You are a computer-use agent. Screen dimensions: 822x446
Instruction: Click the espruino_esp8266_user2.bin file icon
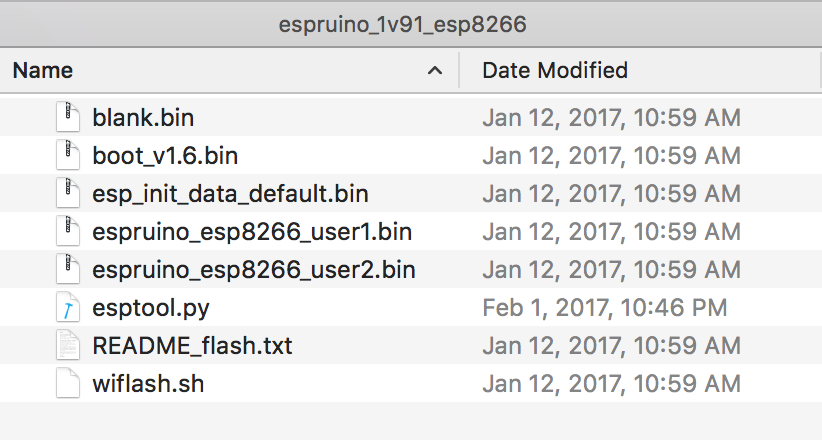[x=68, y=269]
